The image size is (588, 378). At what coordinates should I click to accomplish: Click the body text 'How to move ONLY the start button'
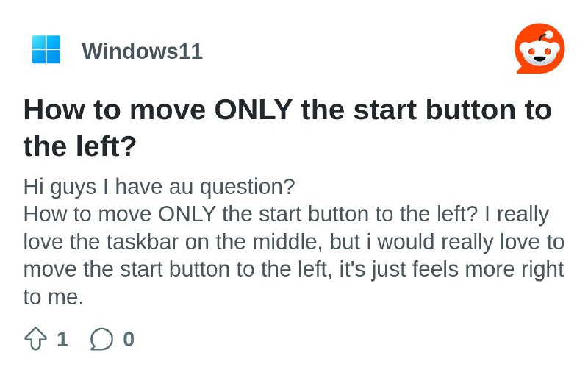tap(196, 214)
